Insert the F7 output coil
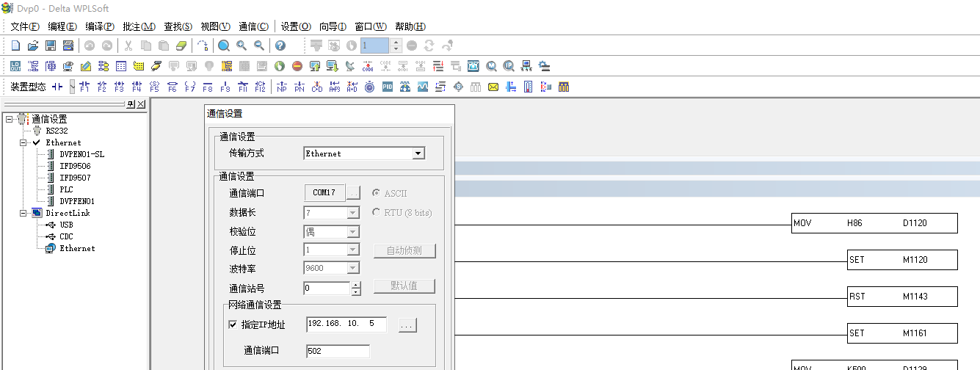This screenshot has width=980, height=370. 189,87
